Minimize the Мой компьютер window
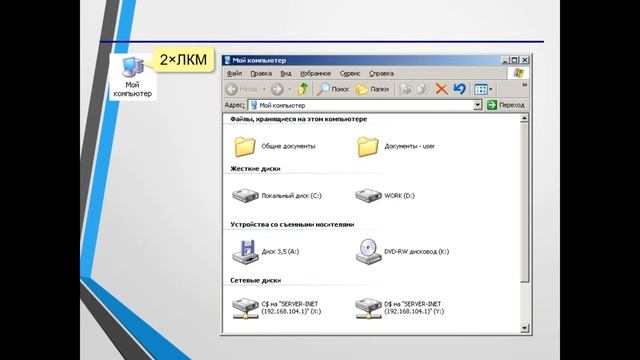The image size is (640, 360). click(505, 60)
